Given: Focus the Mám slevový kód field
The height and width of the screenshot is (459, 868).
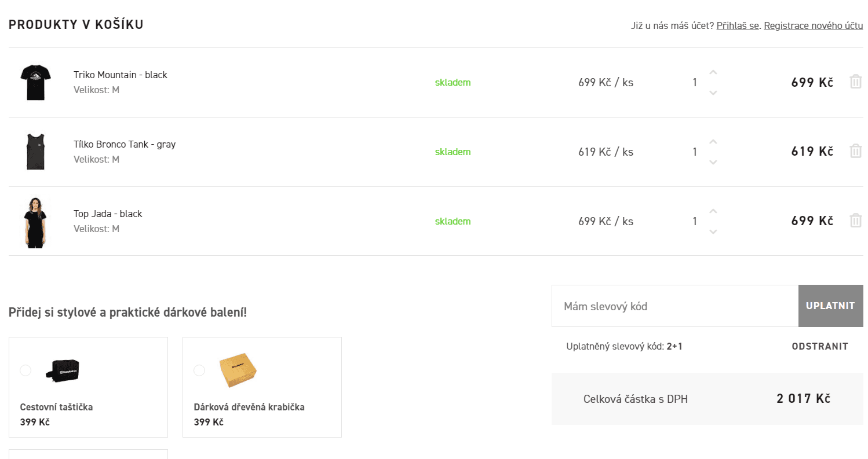Looking at the screenshot, I should [675, 306].
